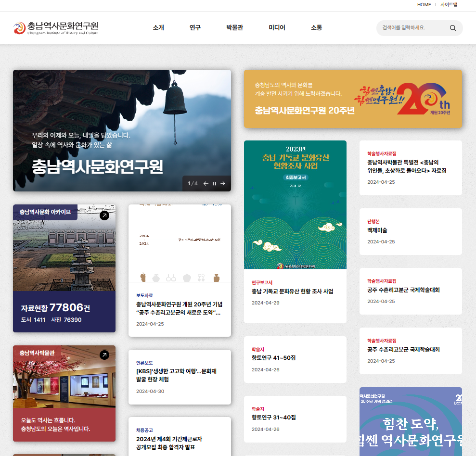476x456 pixels.
Task: Open the 박물관 menu
Action: 235,27
